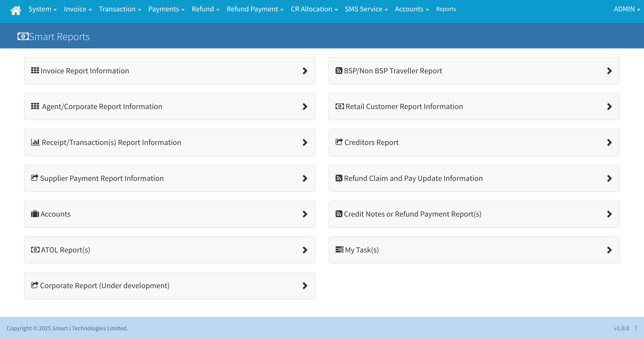
Task: Expand BSP/Non BSP Traveller Report chevron
Action: (x=609, y=71)
